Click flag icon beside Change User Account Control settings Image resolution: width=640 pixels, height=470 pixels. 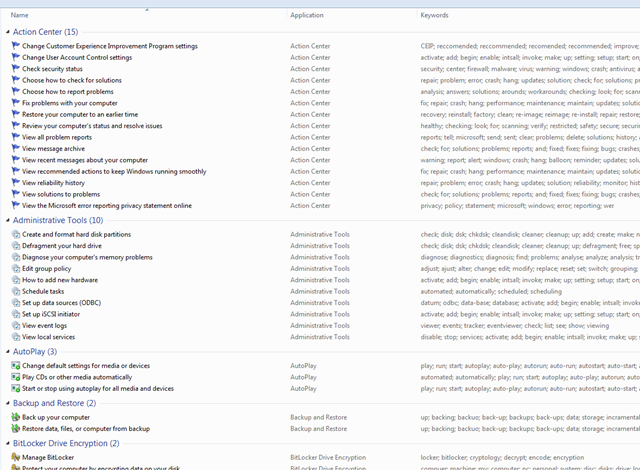point(16,57)
